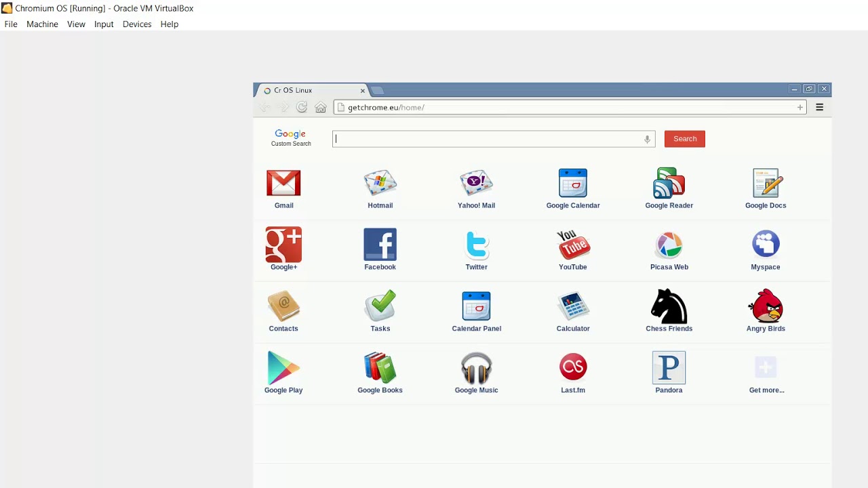The width and height of the screenshot is (868, 488).
Task: Click the browser Forward arrow
Action: click(283, 107)
